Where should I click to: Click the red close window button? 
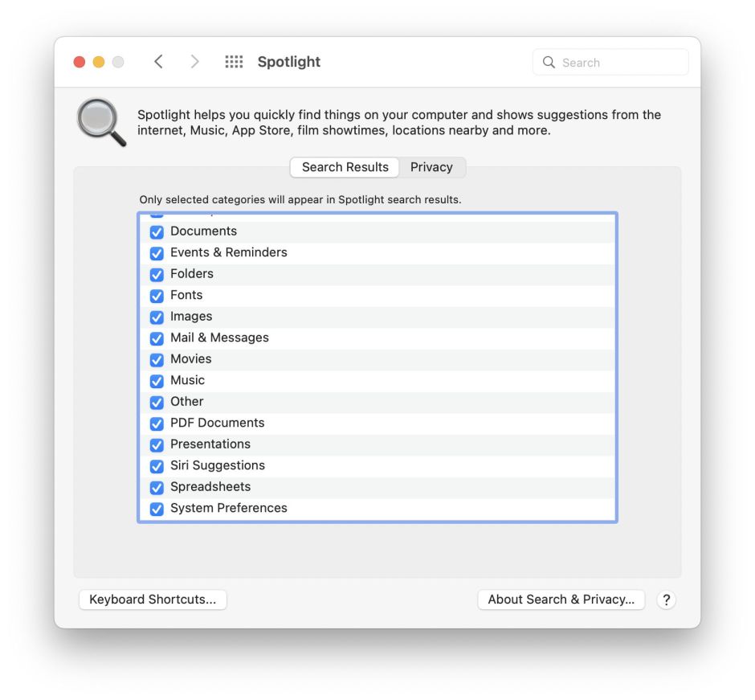click(x=80, y=62)
